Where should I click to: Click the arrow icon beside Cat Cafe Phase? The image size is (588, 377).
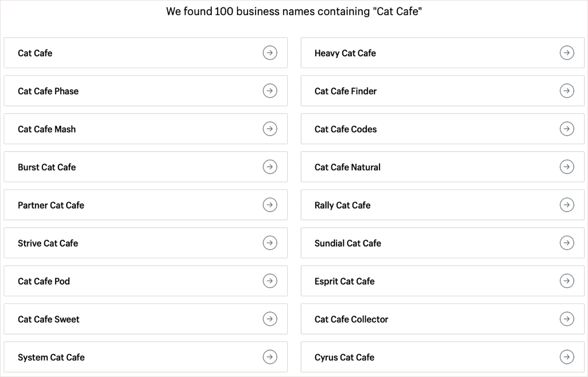[270, 91]
